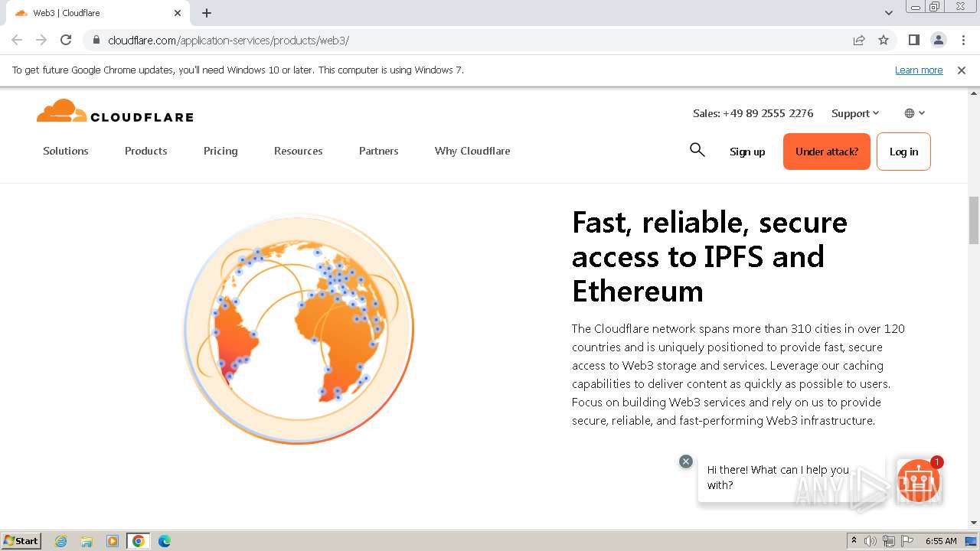Open the language globe selector
This screenshot has width=980, height=551.
914,113
